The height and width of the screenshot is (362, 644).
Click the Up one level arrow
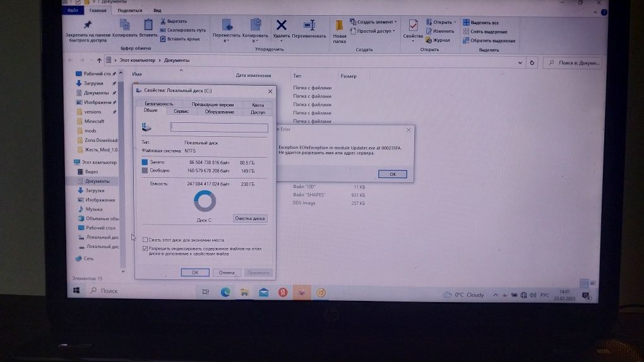99,61
